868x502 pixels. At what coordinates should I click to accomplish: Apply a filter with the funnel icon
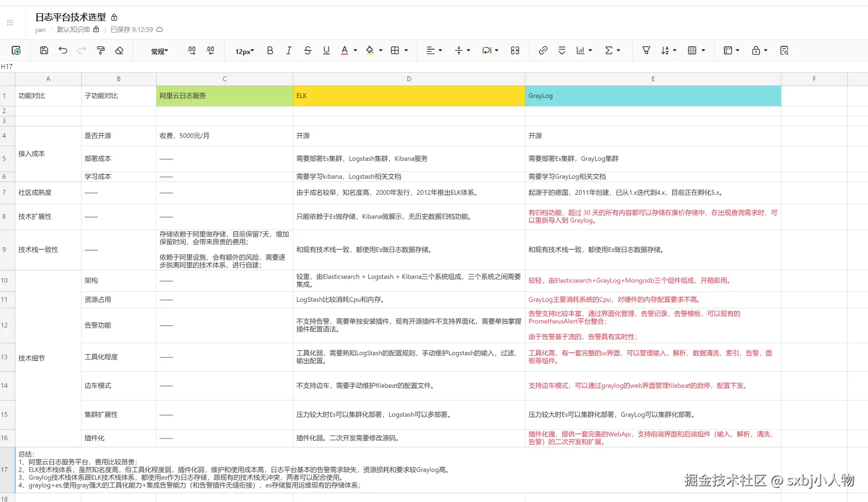click(646, 51)
